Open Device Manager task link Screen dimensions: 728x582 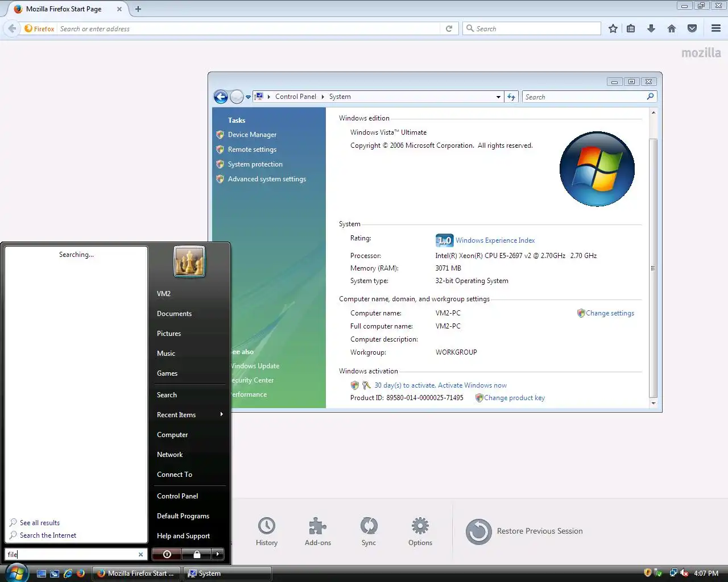pyautogui.click(x=252, y=135)
